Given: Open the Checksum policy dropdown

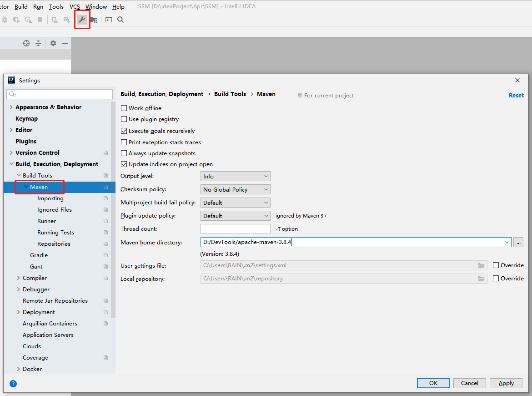Looking at the screenshot, I should click(x=236, y=189).
